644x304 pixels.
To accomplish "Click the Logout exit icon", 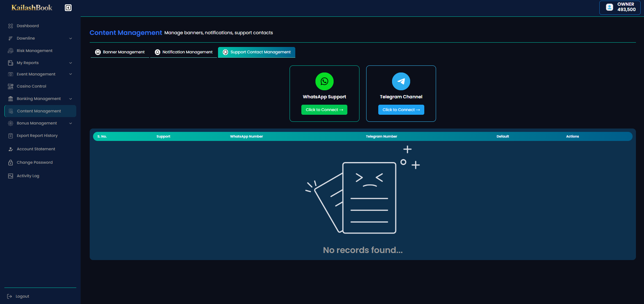I will pos(10,296).
